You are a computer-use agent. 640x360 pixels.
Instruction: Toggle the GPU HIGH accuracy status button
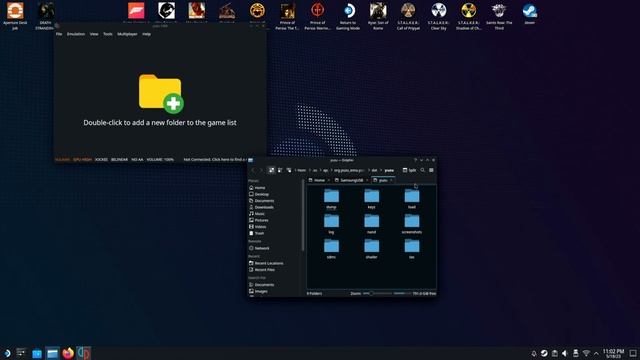(82, 160)
